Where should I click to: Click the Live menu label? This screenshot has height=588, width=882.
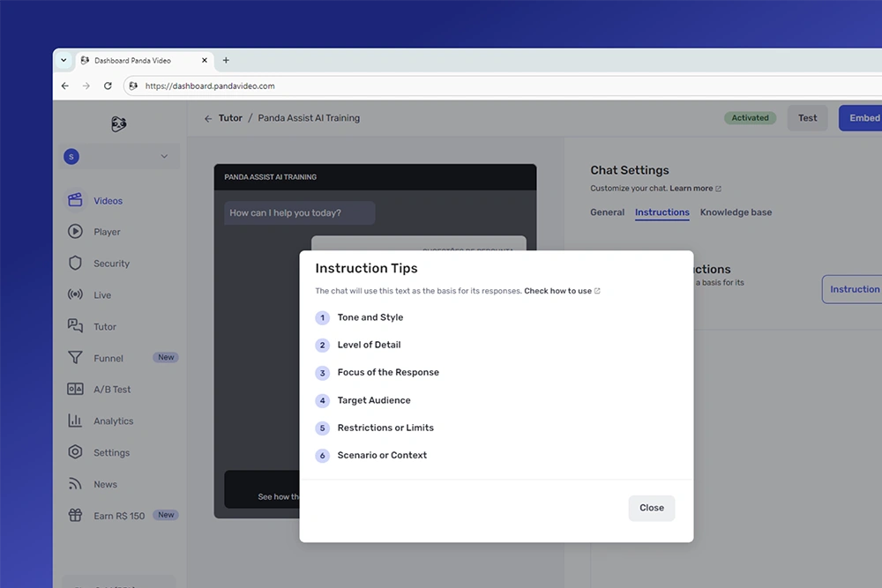(x=102, y=295)
